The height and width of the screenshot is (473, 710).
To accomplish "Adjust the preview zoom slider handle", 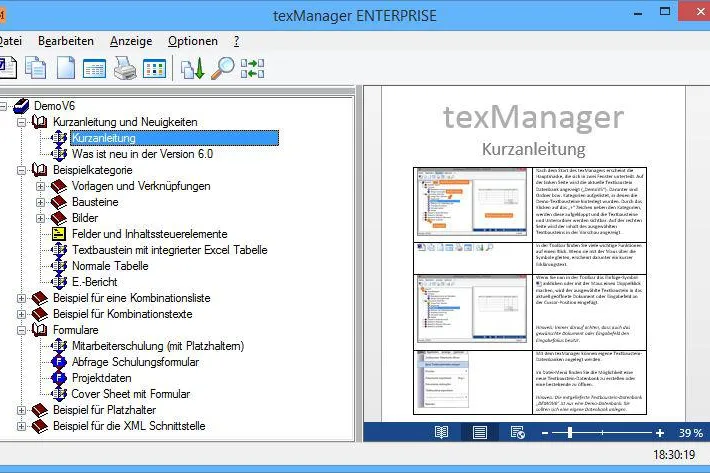I will (570, 433).
